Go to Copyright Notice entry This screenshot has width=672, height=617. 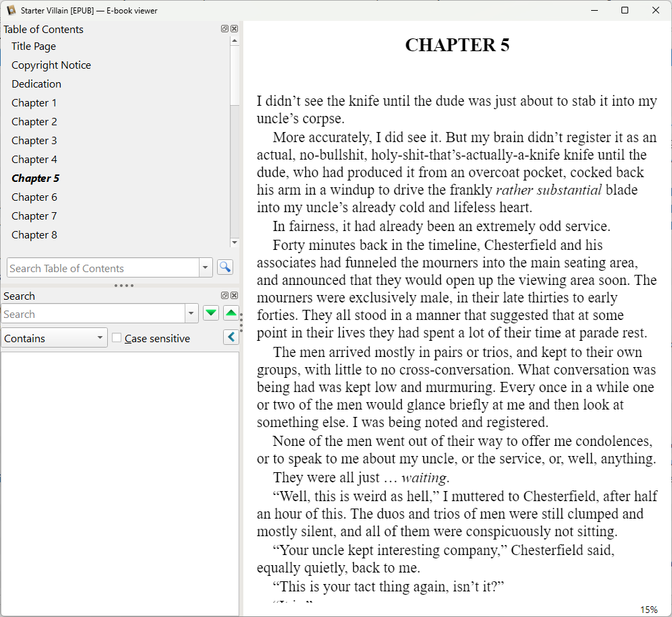click(51, 65)
